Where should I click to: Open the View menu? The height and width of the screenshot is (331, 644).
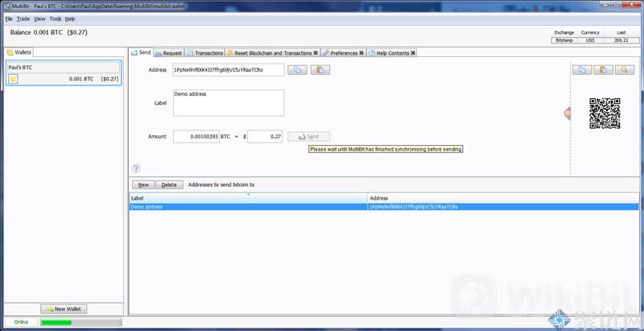pos(39,19)
